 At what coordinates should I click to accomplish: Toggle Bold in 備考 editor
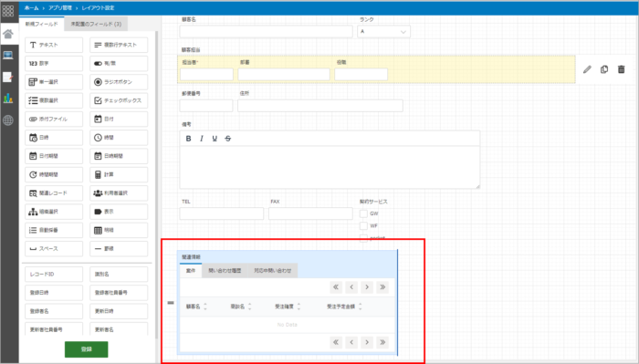click(x=188, y=139)
